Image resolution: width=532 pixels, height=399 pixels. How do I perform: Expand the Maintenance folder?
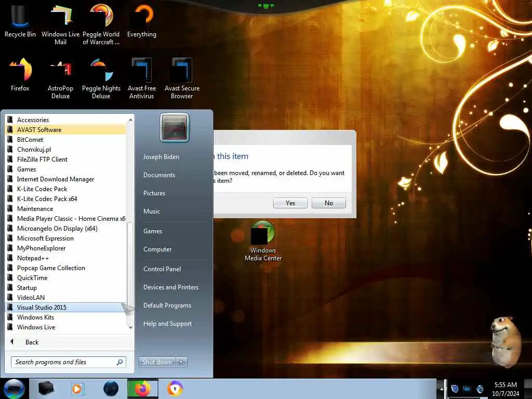pyautogui.click(x=66, y=208)
